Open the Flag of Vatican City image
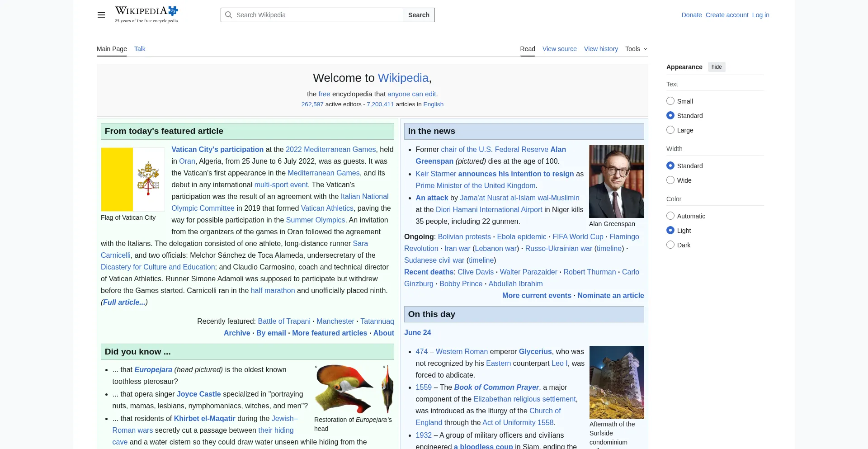868x449 pixels. click(133, 180)
